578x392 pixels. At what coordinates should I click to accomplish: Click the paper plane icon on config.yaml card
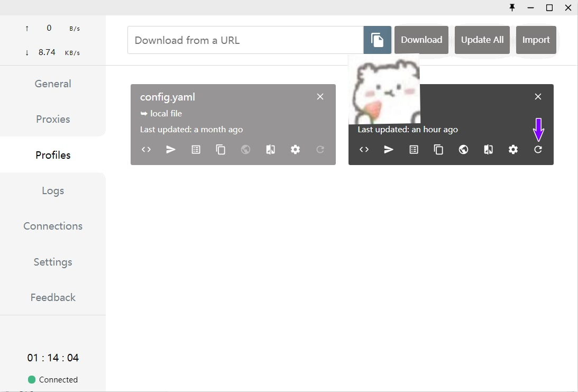coord(171,150)
